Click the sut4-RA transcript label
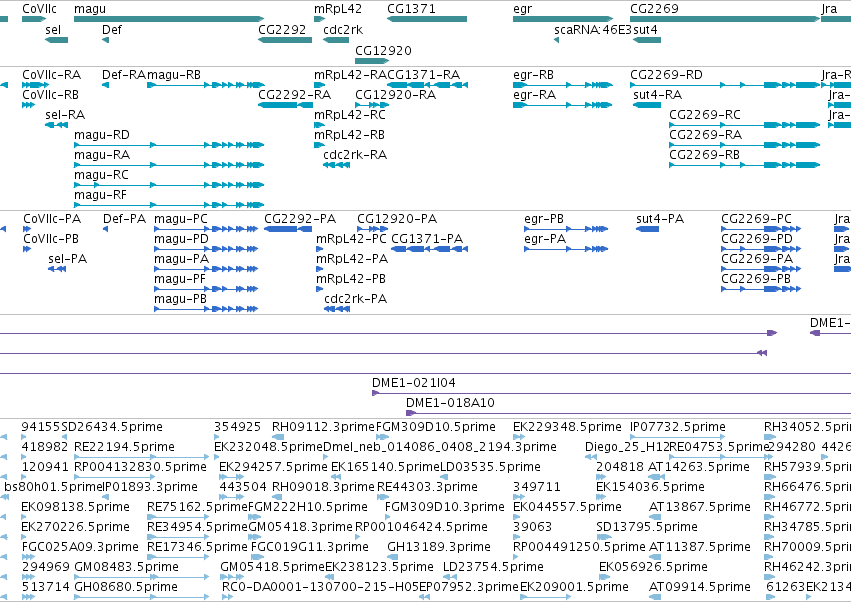This screenshot has width=851, height=602. (x=658, y=95)
